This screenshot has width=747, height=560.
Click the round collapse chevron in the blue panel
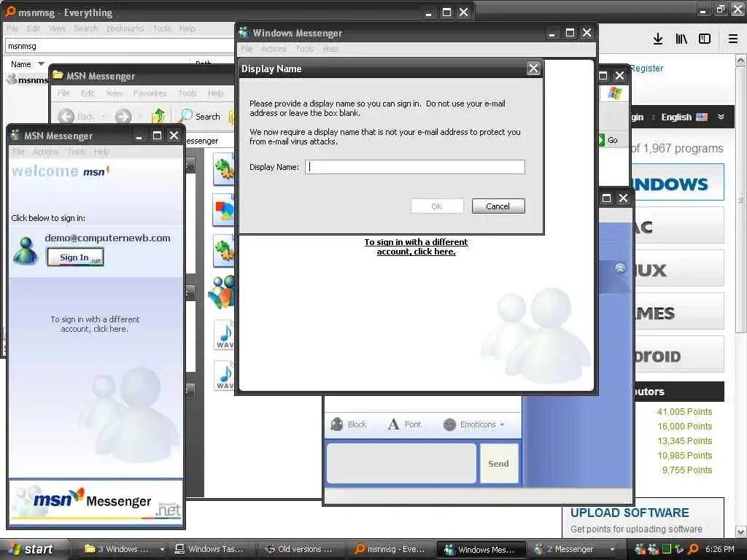point(620,268)
